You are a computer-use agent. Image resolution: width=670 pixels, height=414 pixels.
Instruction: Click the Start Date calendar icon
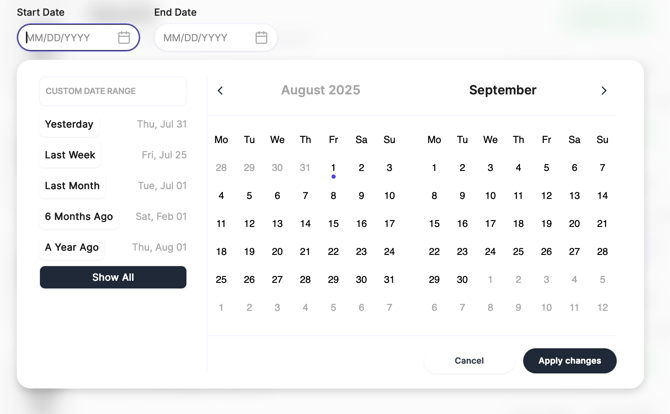click(x=124, y=38)
